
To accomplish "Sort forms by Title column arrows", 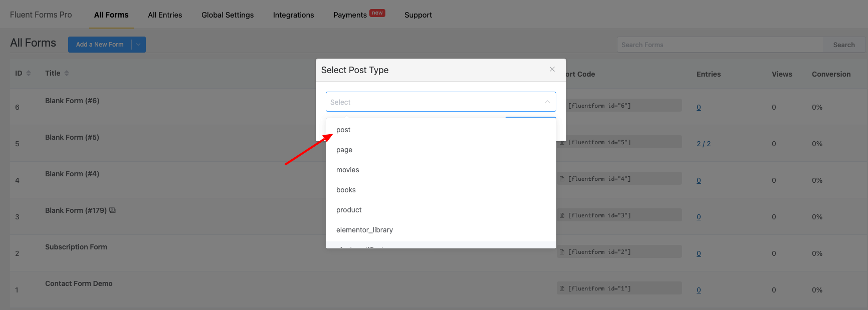I will [67, 73].
